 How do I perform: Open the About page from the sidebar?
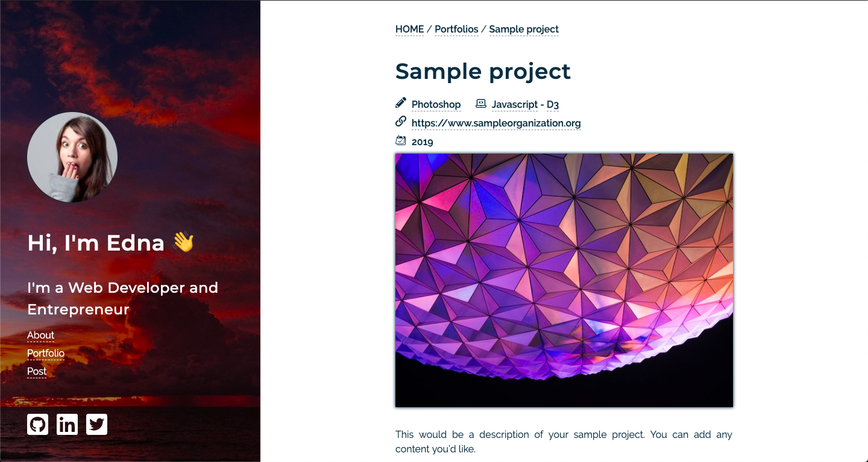tap(40, 335)
